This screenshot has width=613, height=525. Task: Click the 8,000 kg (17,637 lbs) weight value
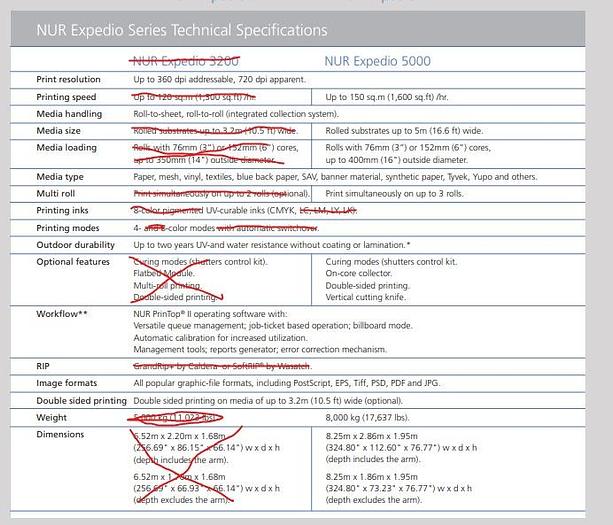pyautogui.click(x=379, y=417)
